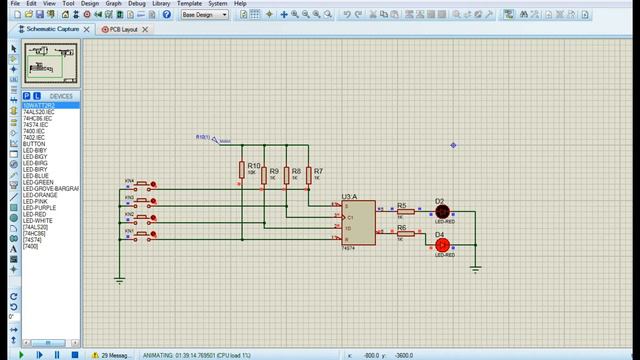Click the New Design icon
Screen dimensions: 640x360
pyautogui.click(x=18, y=15)
